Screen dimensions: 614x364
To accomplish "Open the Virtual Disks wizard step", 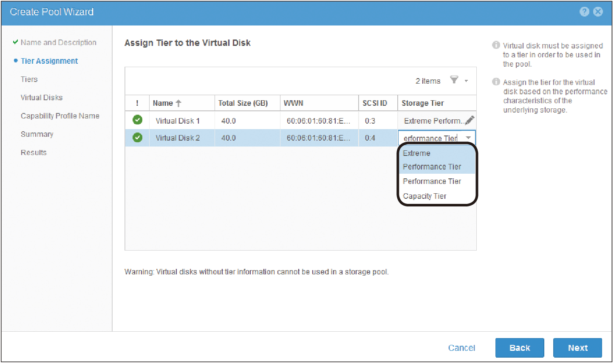I will point(42,98).
